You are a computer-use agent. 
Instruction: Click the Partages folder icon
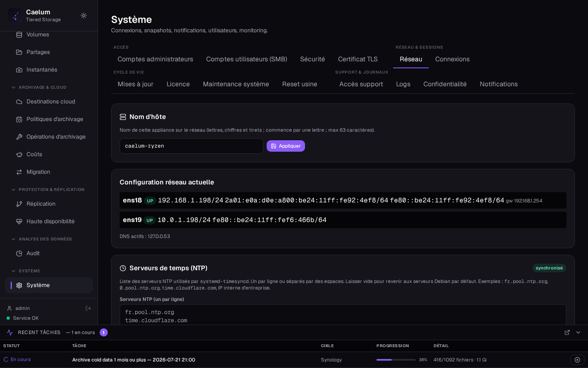(19, 52)
